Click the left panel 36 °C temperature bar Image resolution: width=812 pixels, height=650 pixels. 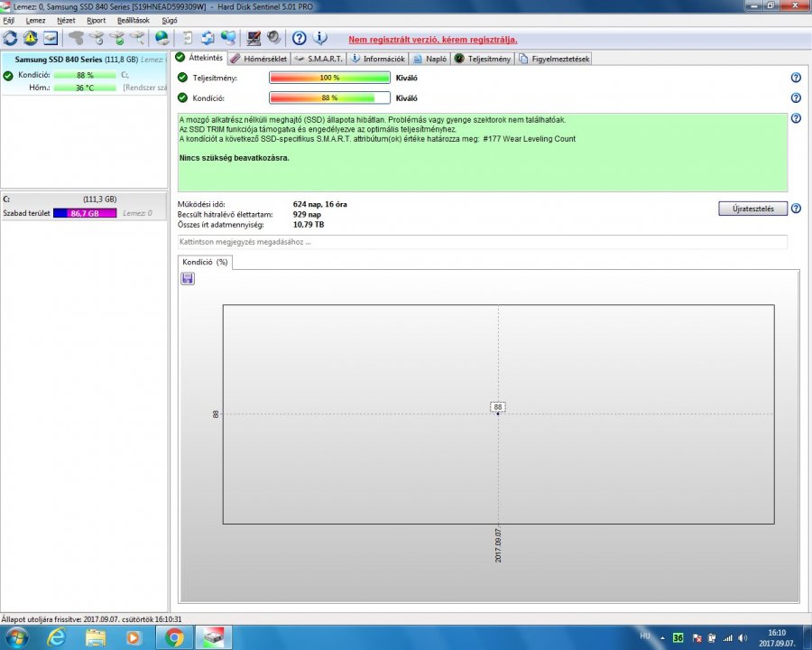coord(85,88)
